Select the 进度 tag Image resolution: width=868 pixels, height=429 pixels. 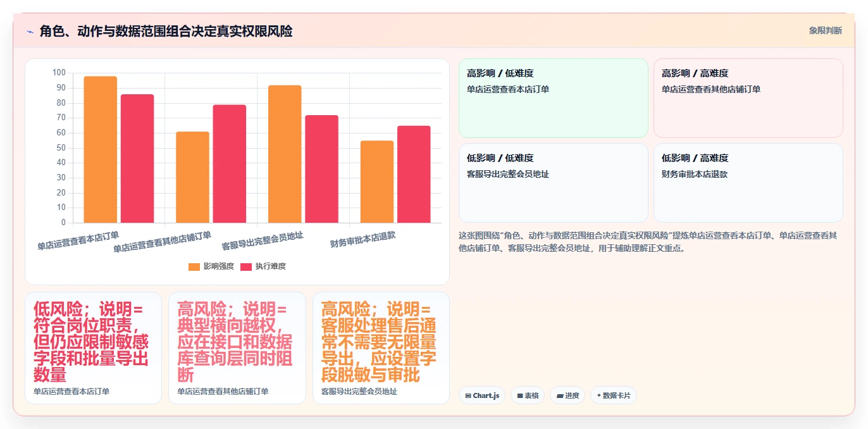567,395
